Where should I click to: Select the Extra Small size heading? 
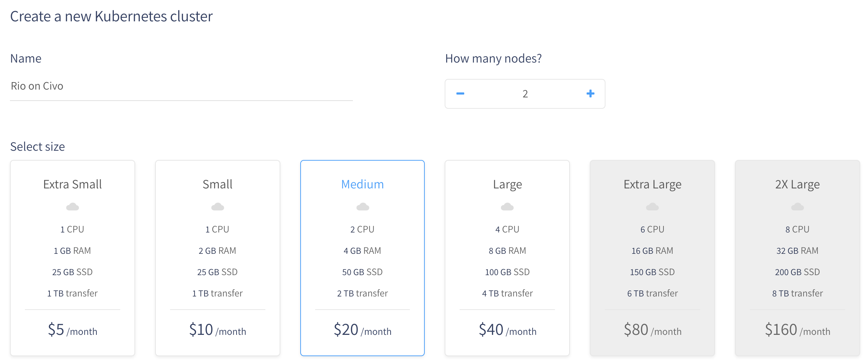73,184
